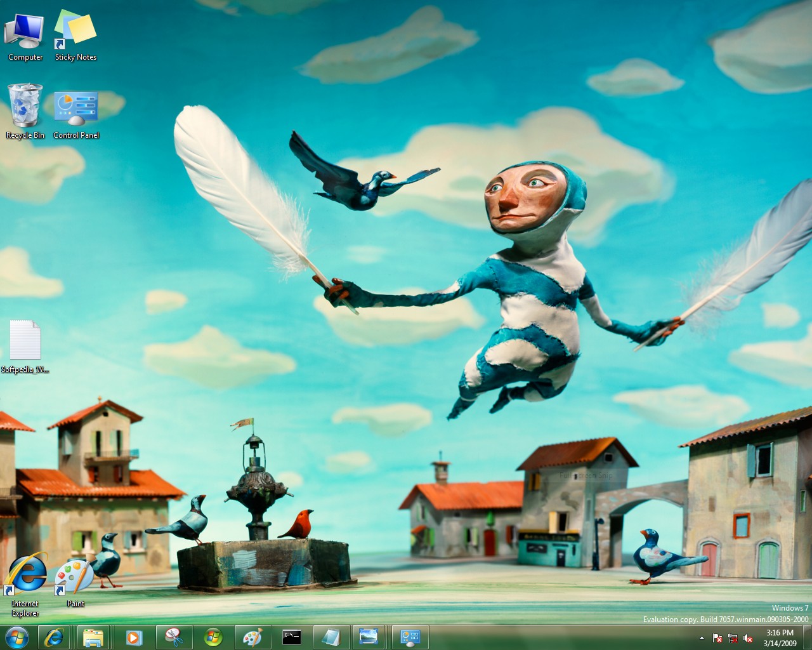Viewport: 812px width, 650px height.
Task: Click the disconnected network tray icon
Action: pyautogui.click(x=733, y=638)
